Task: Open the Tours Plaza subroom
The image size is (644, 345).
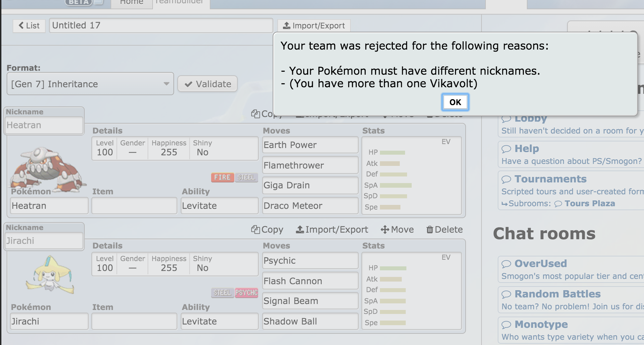Action: (585, 203)
